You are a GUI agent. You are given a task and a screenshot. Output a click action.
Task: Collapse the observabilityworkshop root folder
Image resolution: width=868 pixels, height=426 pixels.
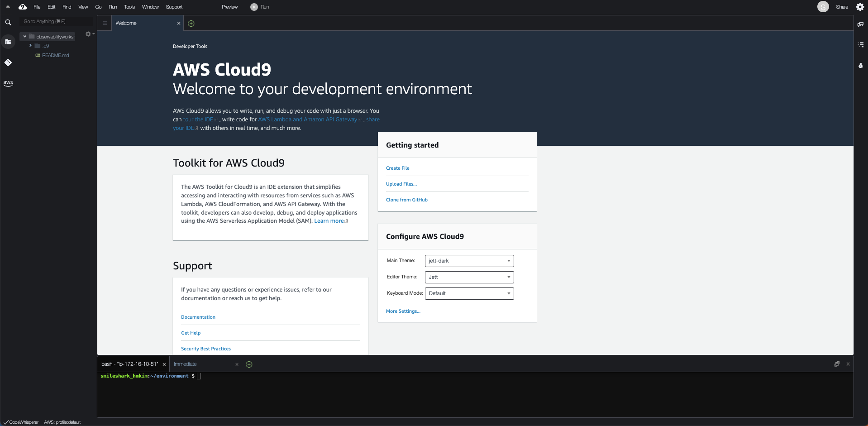(x=25, y=36)
